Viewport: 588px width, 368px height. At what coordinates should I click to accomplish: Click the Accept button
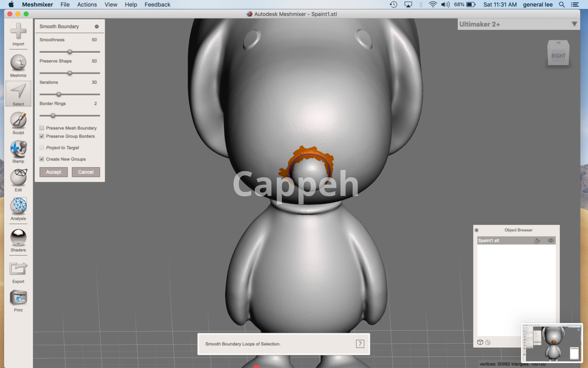[54, 172]
